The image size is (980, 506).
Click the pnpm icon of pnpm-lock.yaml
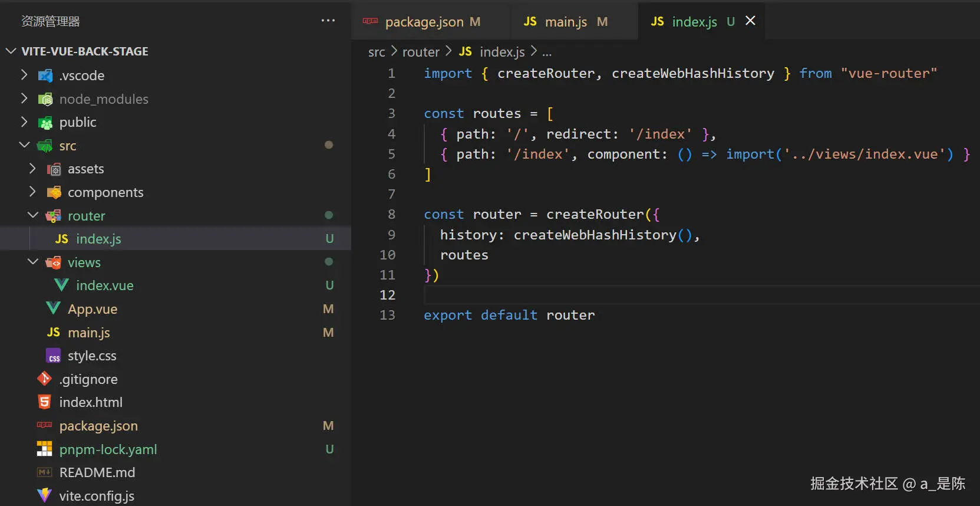click(x=45, y=449)
